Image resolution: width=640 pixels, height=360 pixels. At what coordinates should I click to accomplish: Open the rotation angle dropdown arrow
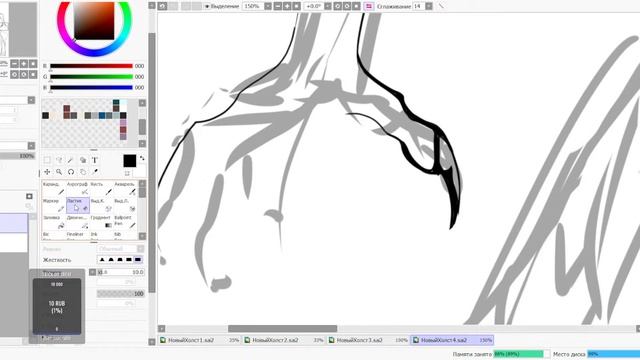[328, 6]
